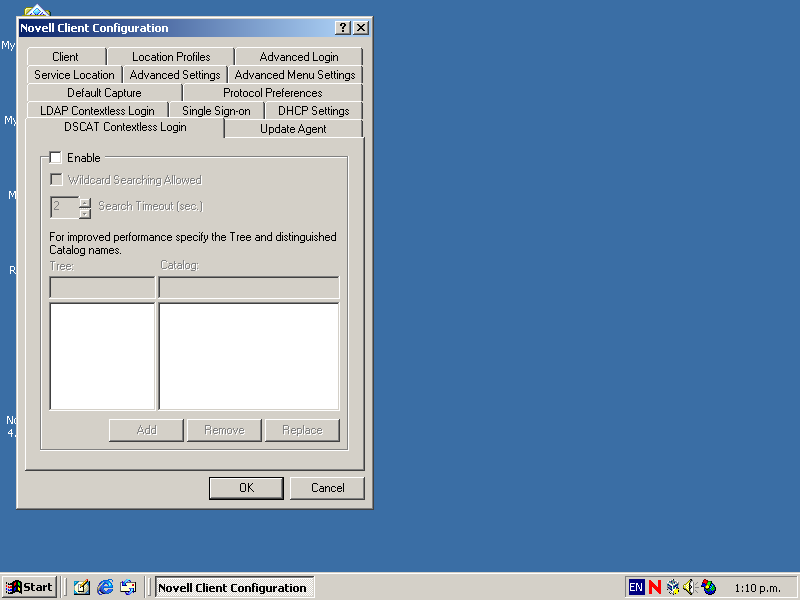Go to Advanced Settings tab
This screenshot has width=800, height=600.
(175, 74)
